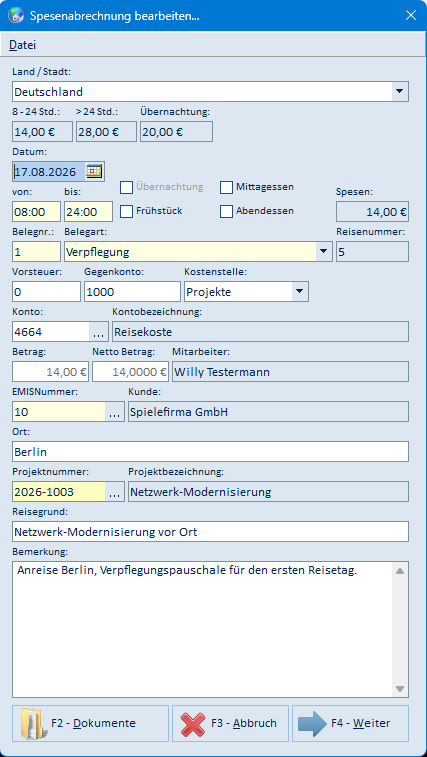
Task: Click the von time field 08:00
Action: (36, 211)
